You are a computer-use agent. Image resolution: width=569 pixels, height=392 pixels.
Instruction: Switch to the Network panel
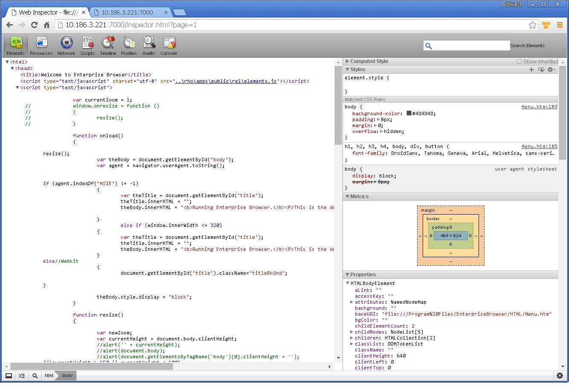click(x=66, y=46)
